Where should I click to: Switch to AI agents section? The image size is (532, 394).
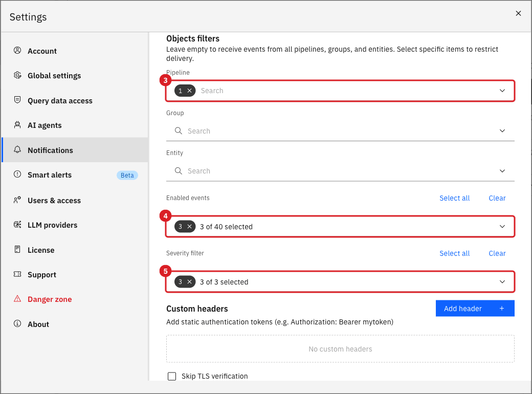(75, 125)
